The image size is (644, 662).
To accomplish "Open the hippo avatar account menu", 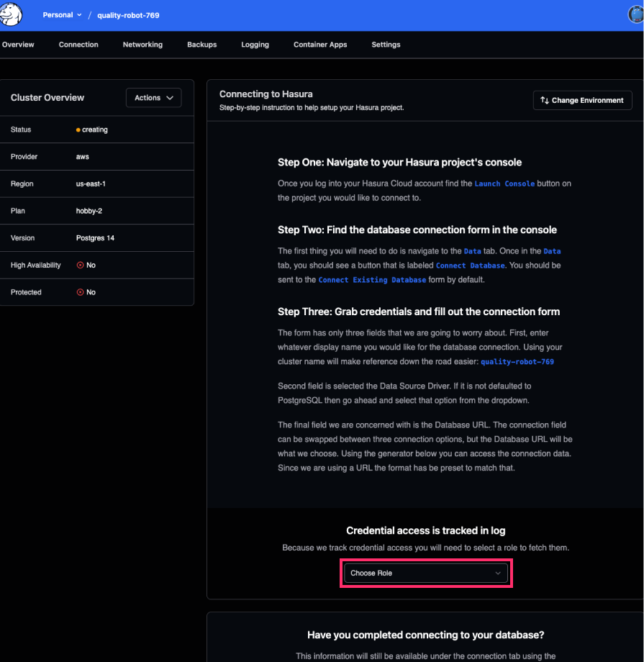I will [x=636, y=14].
